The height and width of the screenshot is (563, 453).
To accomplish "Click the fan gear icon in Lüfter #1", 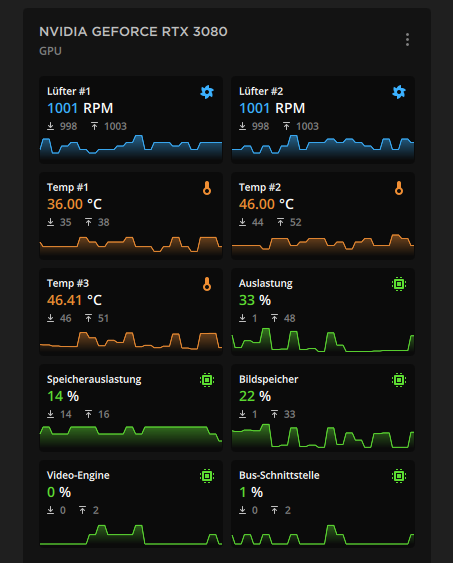I will tap(207, 92).
